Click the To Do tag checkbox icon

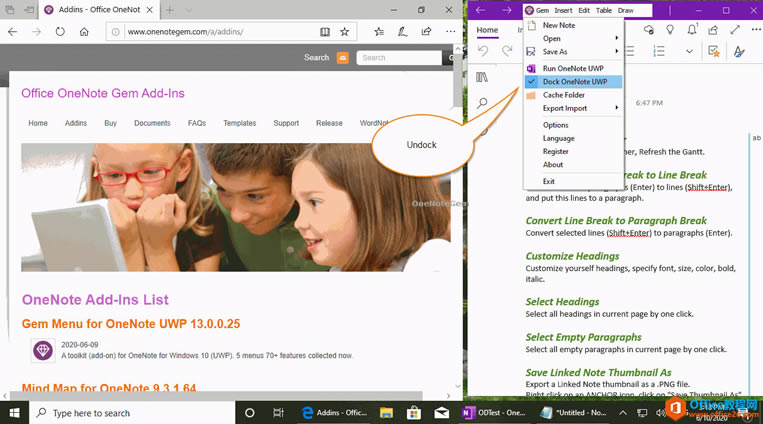[x=714, y=51]
